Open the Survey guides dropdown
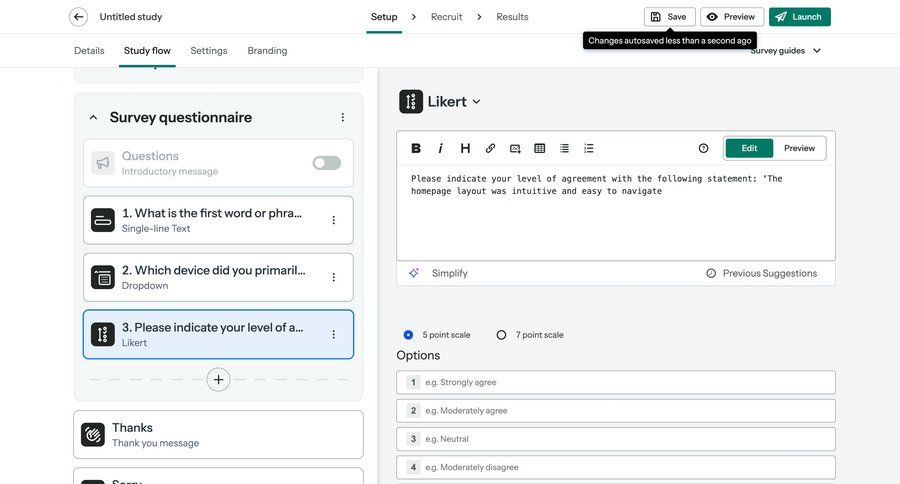 (x=786, y=50)
